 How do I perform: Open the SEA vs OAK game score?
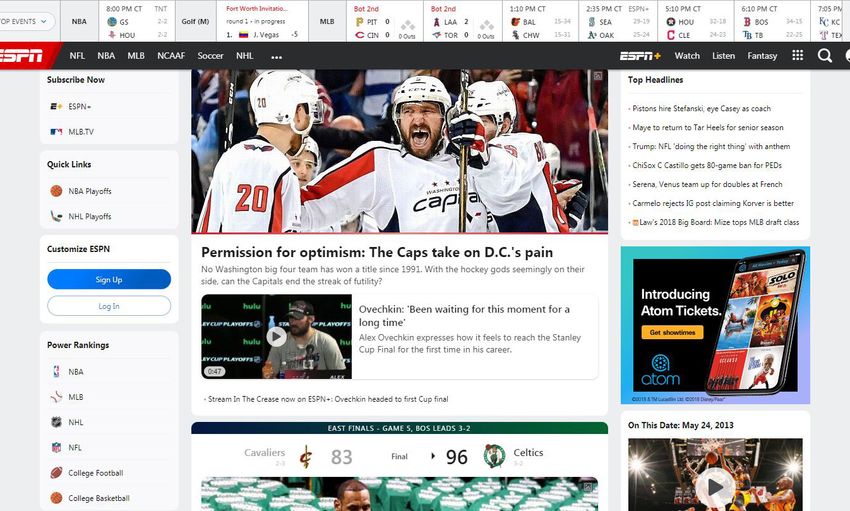coord(618,22)
